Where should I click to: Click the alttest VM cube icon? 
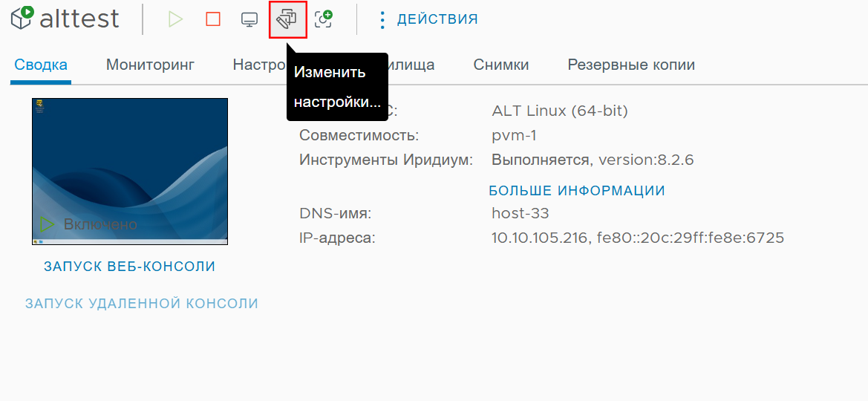tap(22, 19)
